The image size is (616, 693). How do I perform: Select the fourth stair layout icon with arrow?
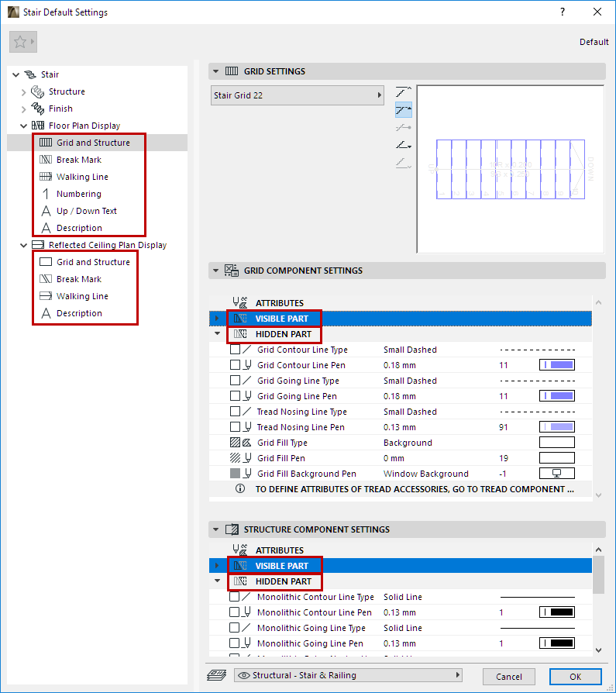(x=404, y=145)
